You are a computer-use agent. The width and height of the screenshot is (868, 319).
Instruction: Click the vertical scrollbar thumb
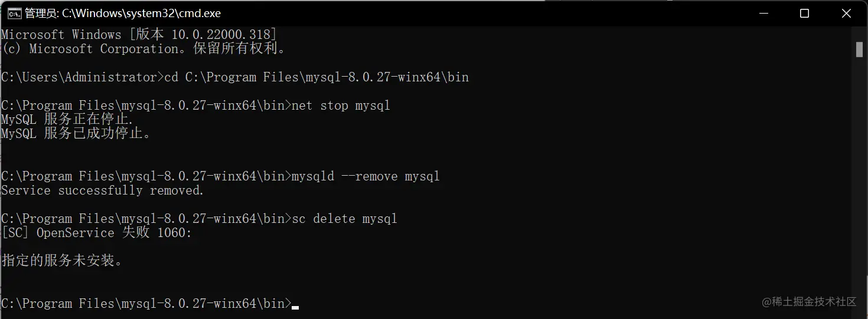(860, 50)
